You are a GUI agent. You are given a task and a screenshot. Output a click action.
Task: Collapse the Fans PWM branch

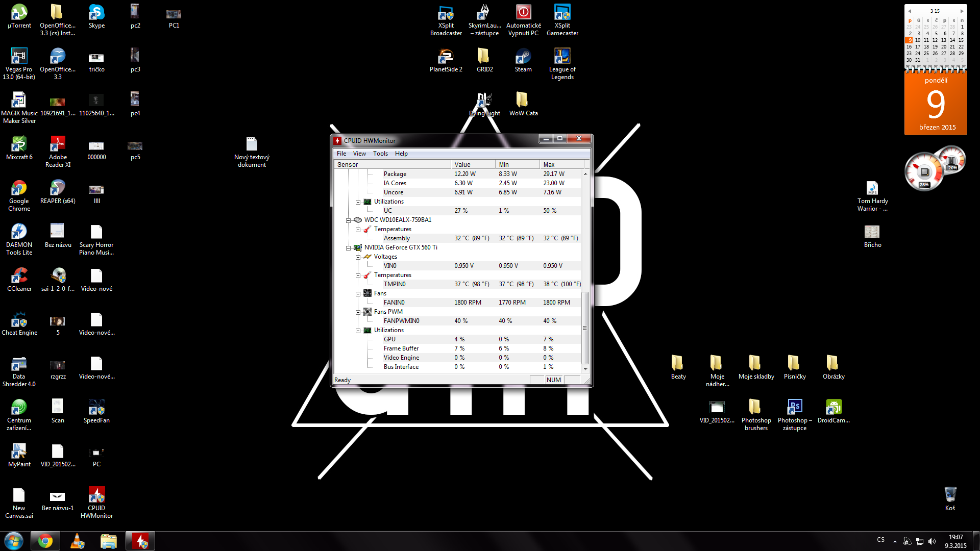pyautogui.click(x=358, y=312)
